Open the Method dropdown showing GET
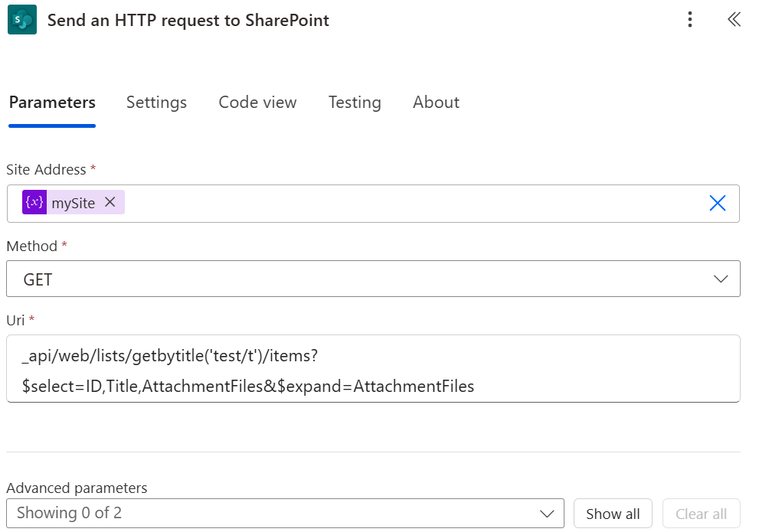Viewport: 759px width, 532px height. coord(372,279)
